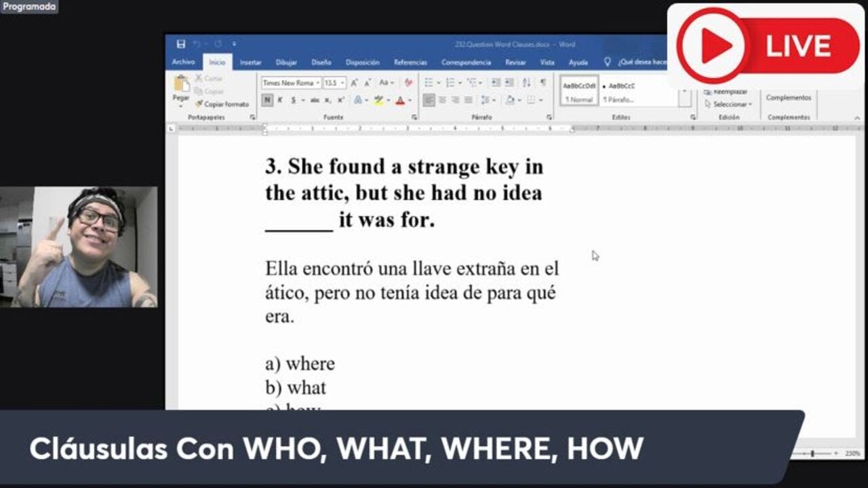
Task: Click the answer option 'b) what'
Action: [x=296, y=388]
